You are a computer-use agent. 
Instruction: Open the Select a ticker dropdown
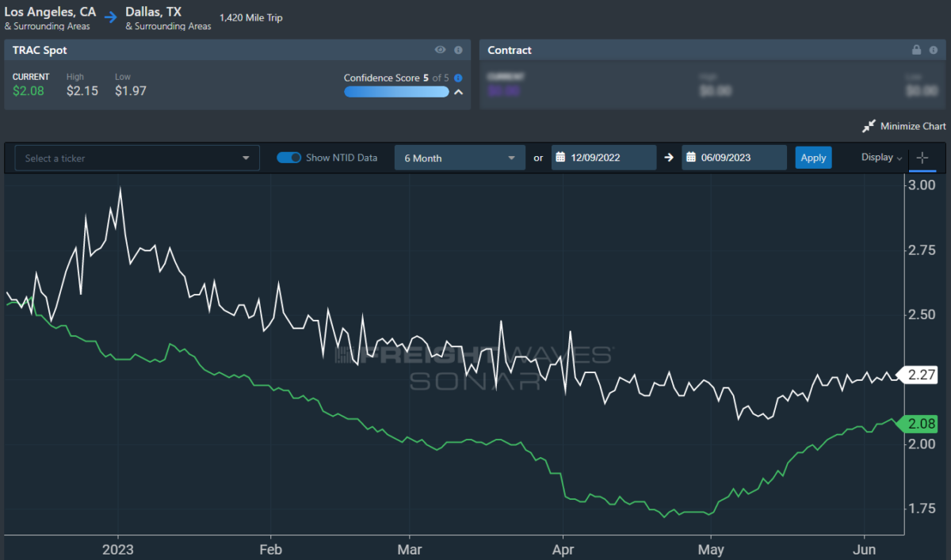coord(137,158)
